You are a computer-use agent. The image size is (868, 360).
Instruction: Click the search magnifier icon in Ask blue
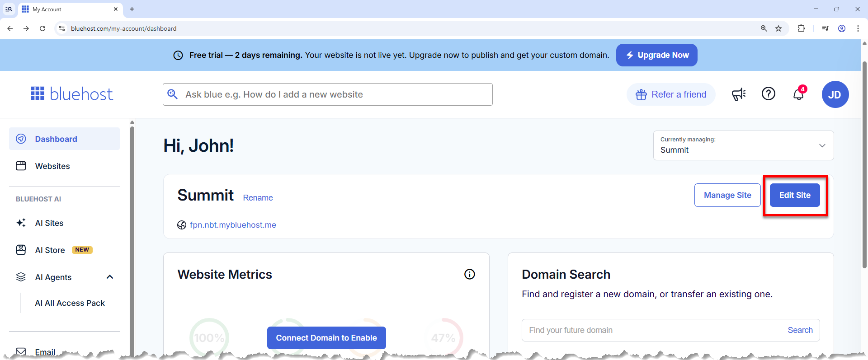click(x=172, y=94)
